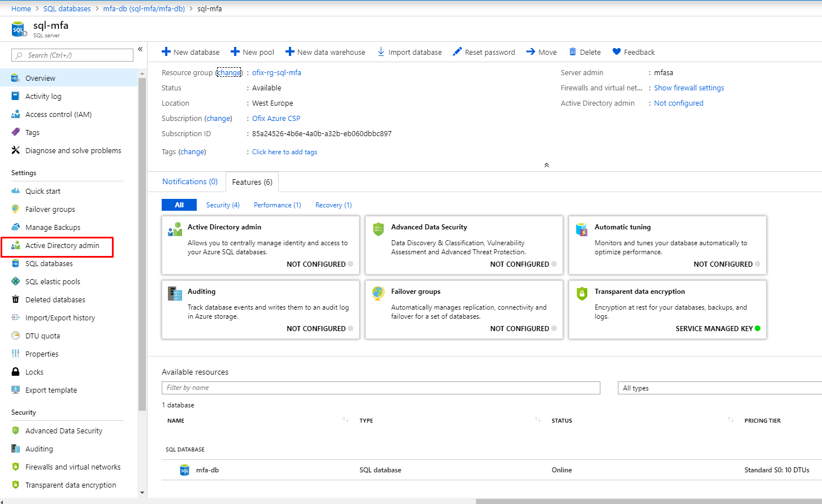The height and width of the screenshot is (504, 822).
Task: Click the Delete trash icon
Action: pyautogui.click(x=573, y=52)
